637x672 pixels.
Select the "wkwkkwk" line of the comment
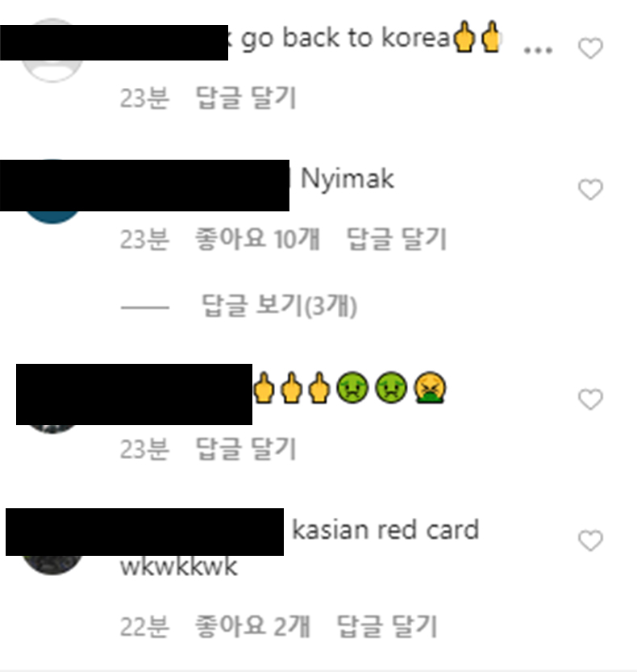[x=179, y=566]
